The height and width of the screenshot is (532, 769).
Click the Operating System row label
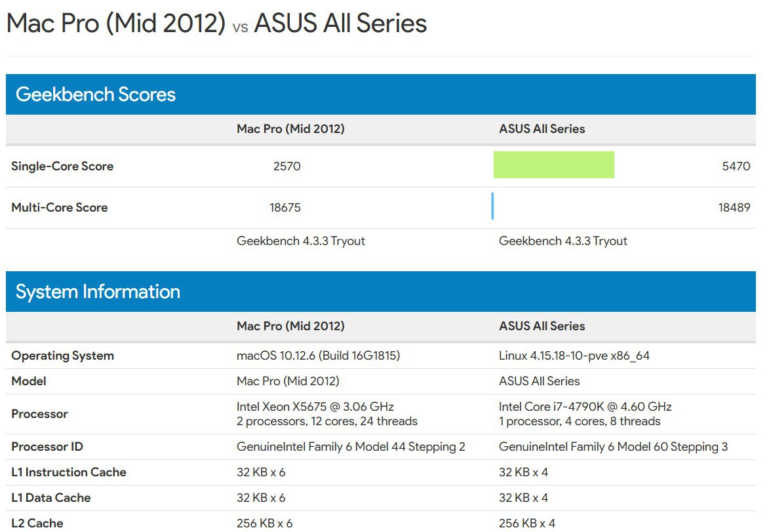(62, 356)
